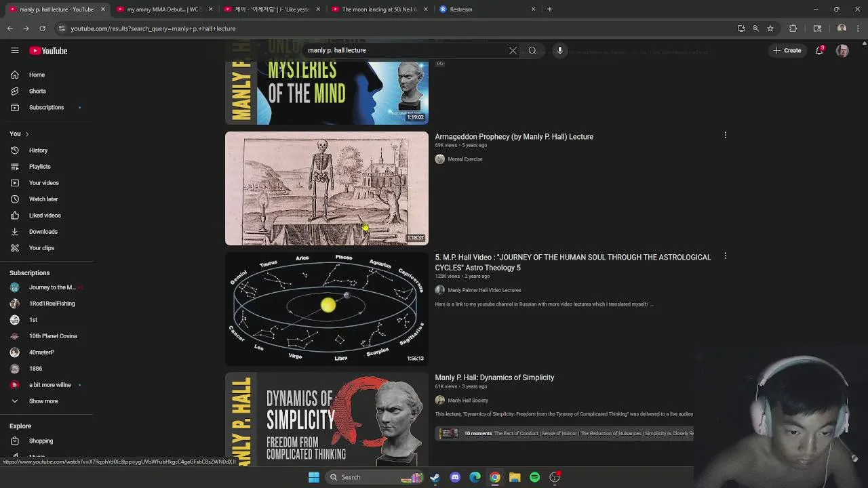Click the Create button

787,51
